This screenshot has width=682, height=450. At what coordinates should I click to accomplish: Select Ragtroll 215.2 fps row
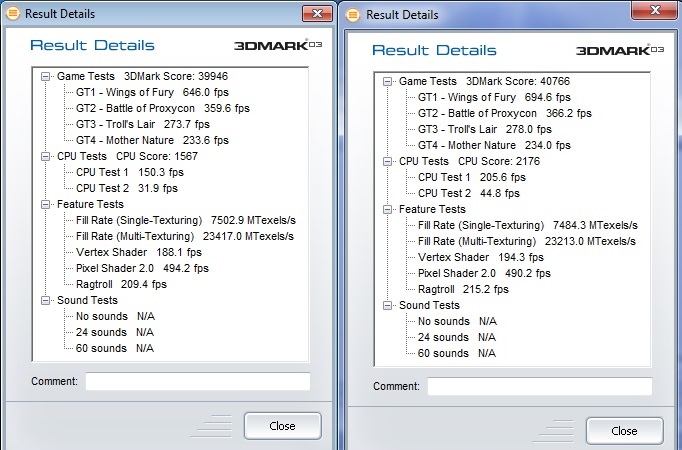pyautogui.click(x=463, y=290)
